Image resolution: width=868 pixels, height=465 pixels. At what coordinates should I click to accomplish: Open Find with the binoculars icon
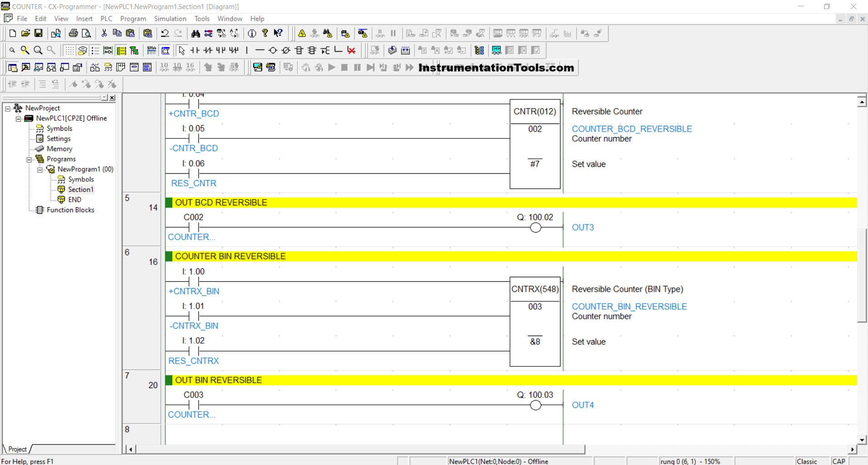196,33
